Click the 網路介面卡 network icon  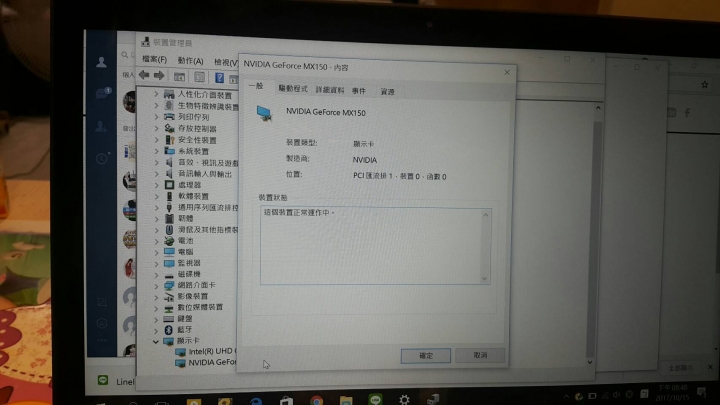pyautogui.click(x=169, y=285)
